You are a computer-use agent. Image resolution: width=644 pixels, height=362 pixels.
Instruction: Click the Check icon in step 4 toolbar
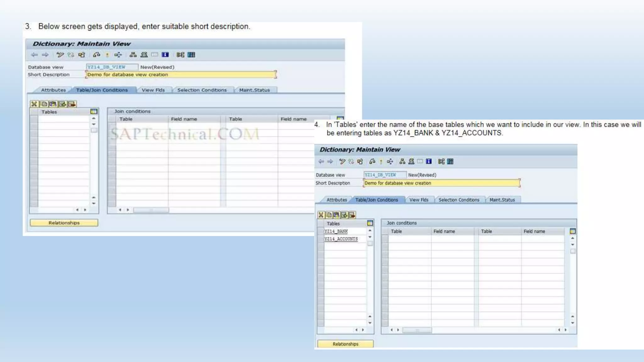pos(372,162)
